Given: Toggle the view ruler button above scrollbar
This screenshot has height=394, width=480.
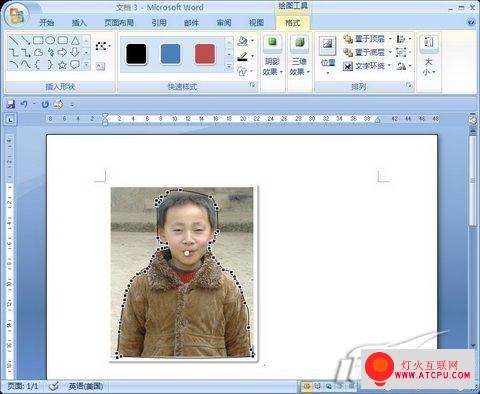Looking at the screenshot, I should [472, 120].
